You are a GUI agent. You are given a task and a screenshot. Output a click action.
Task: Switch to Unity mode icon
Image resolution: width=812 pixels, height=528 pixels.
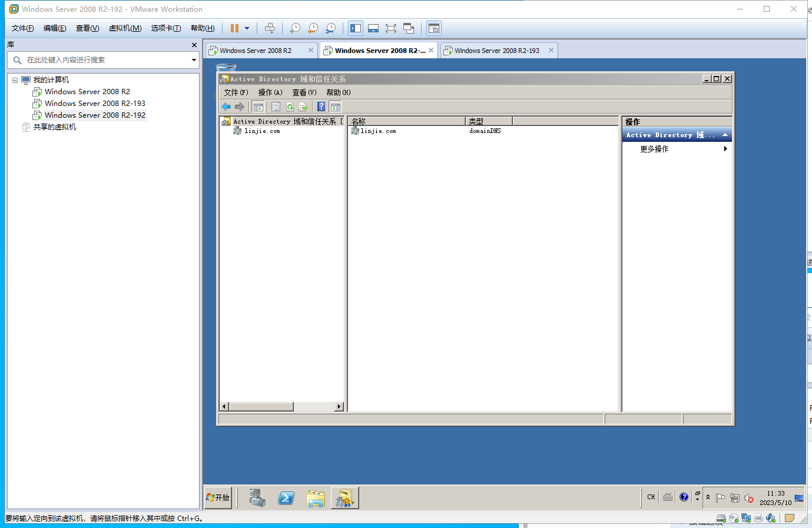[x=409, y=28]
